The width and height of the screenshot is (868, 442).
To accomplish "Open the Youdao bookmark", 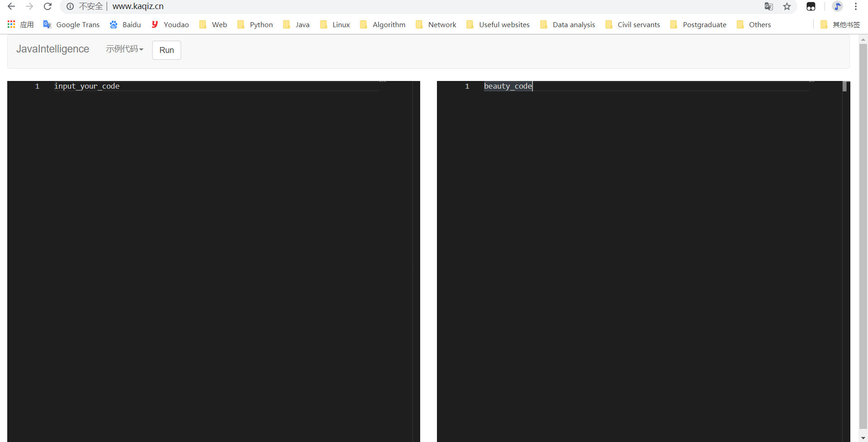I will point(170,24).
